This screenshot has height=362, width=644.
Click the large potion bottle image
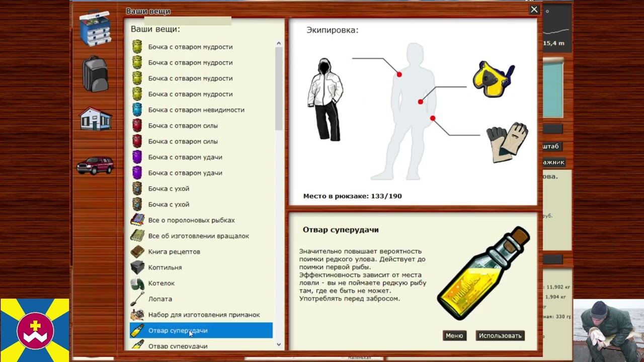click(484, 273)
